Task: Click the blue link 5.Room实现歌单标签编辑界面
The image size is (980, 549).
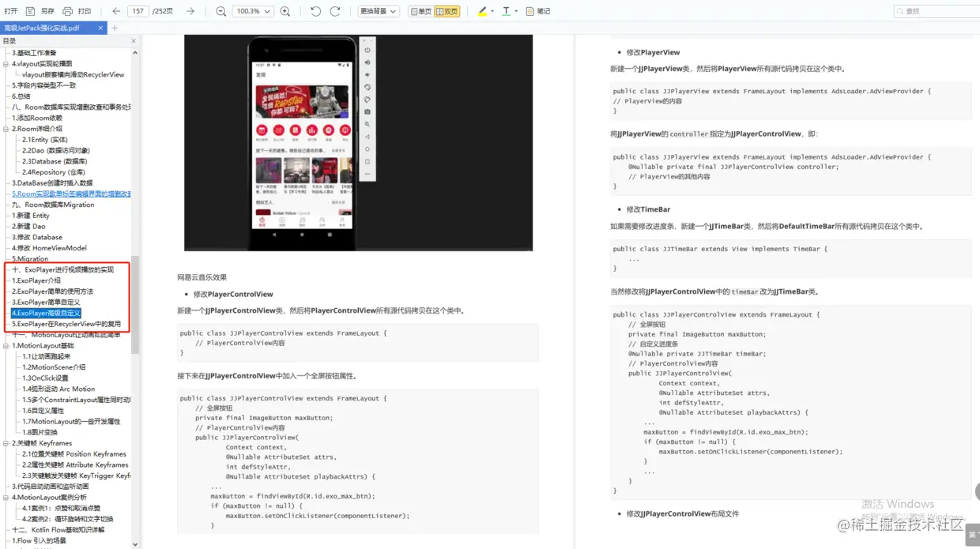Action: 71,194
